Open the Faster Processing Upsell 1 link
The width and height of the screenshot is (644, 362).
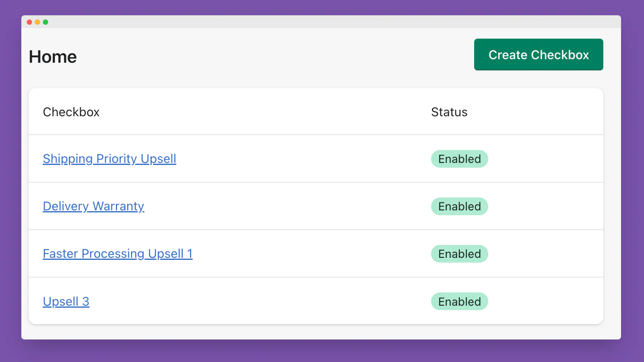[118, 254]
